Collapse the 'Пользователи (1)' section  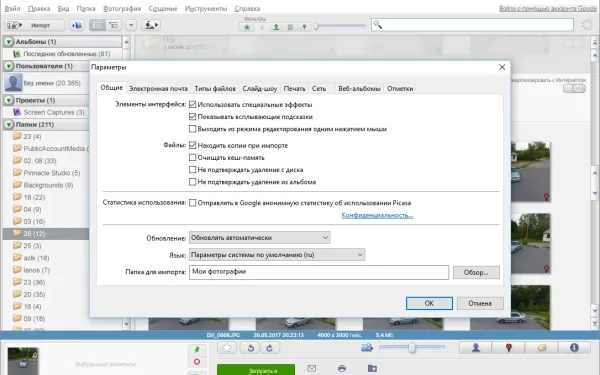click(8, 66)
